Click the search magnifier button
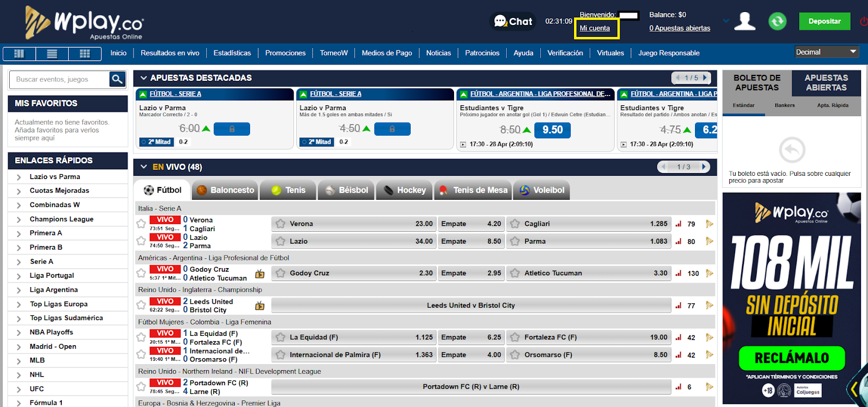This screenshot has width=868, height=407. coord(117,79)
